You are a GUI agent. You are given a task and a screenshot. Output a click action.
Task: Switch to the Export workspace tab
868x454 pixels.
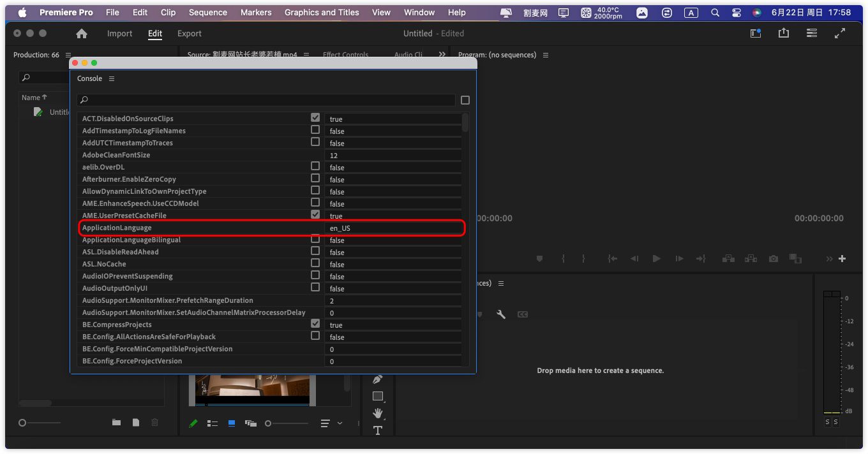click(x=189, y=34)
